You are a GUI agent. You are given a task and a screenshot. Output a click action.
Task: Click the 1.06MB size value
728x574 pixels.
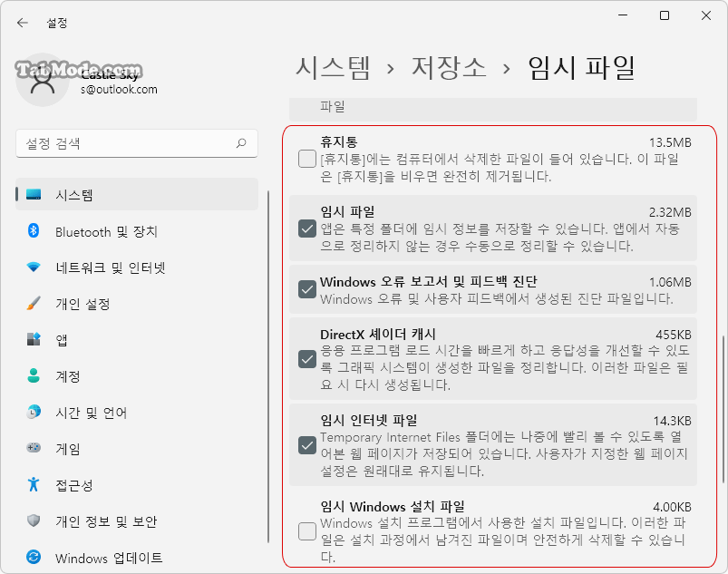[670, 282]
